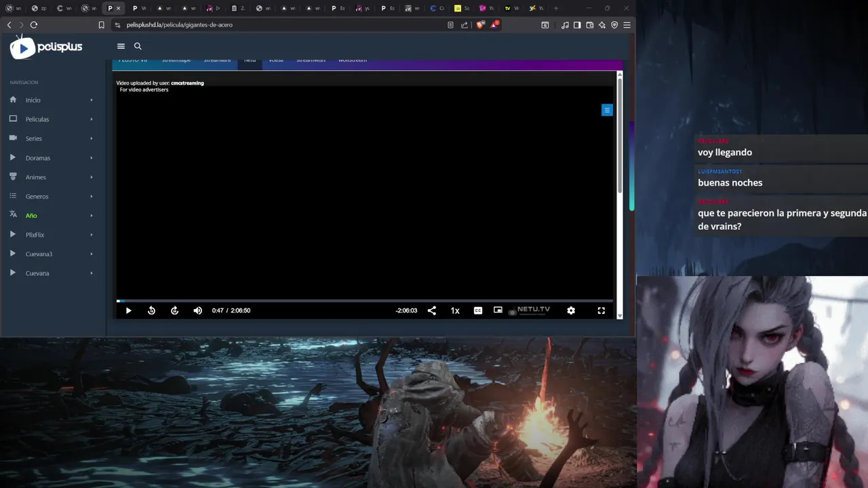Toggle the browser sidebar panel
868x488 pixels.
[x=577, y=25]
